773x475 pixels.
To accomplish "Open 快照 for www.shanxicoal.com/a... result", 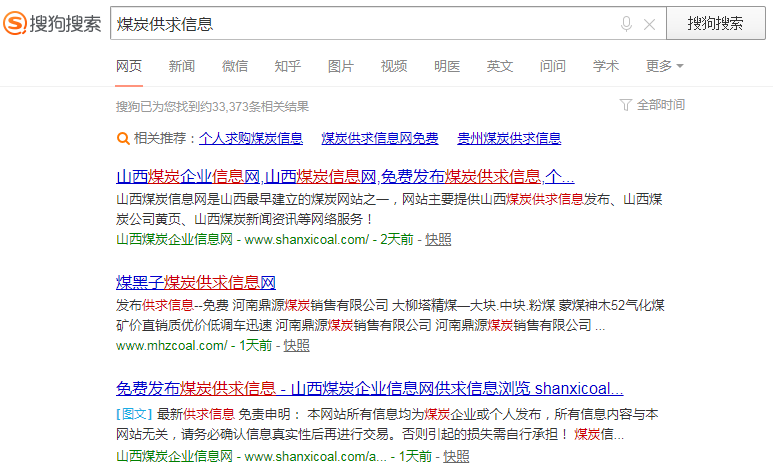I will click(x=456, y=456).
